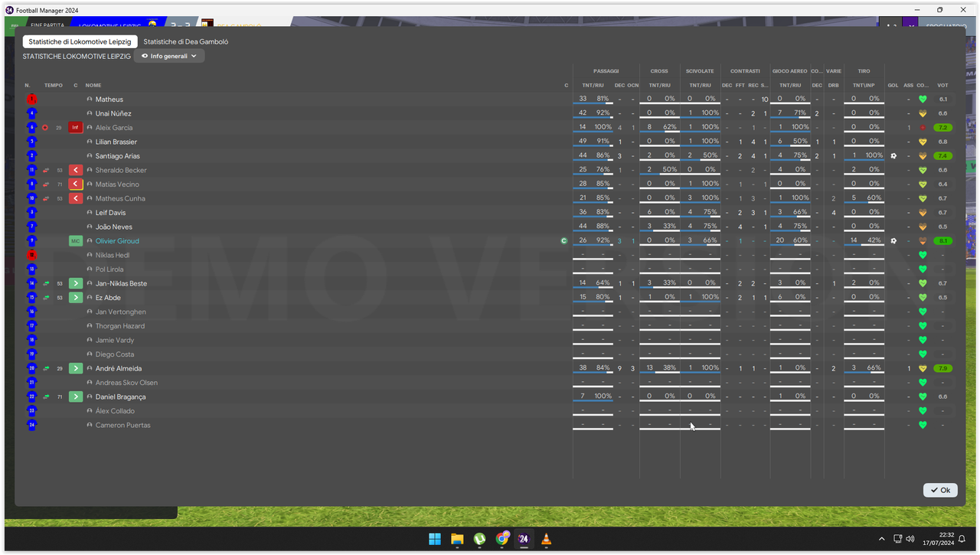Click Niklas Hedl's red goalkeeper shirt icon

pos(31,255)
